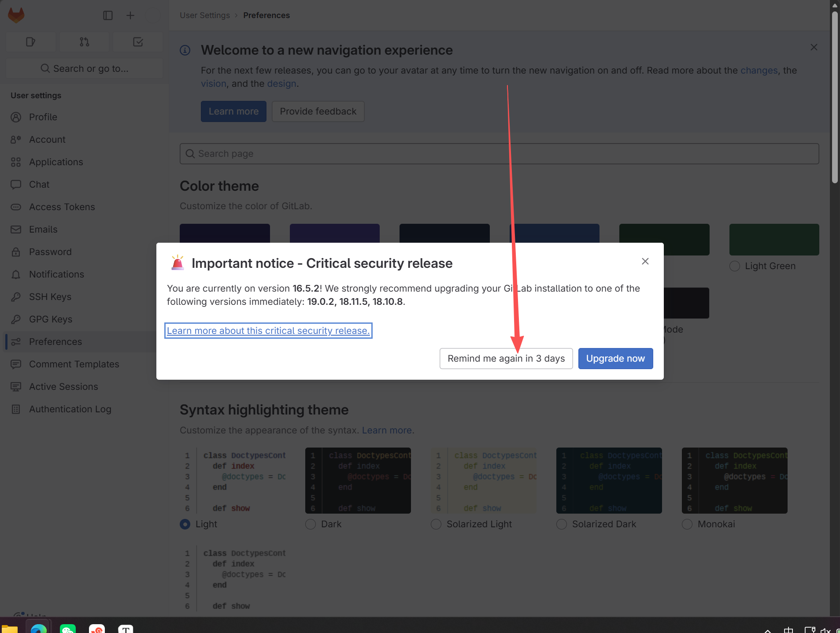Open merge requests icon in sidebar
The image size is (840, 633).
85,42
